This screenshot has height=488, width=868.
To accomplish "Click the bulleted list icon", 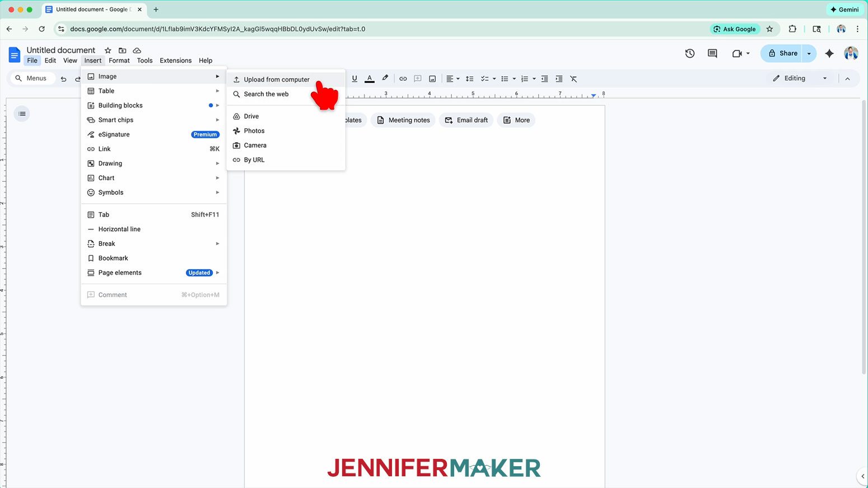I will click(505, 79).
